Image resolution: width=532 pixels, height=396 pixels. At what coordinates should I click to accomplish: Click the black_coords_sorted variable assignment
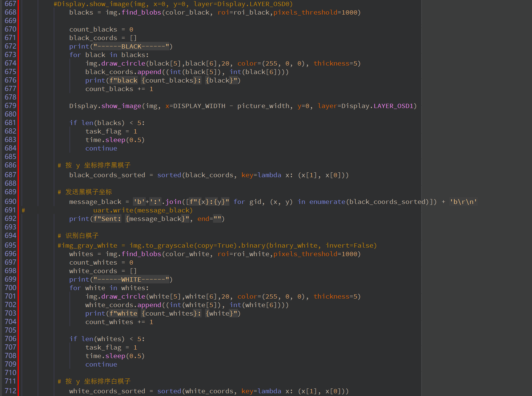tap(107, 175)
